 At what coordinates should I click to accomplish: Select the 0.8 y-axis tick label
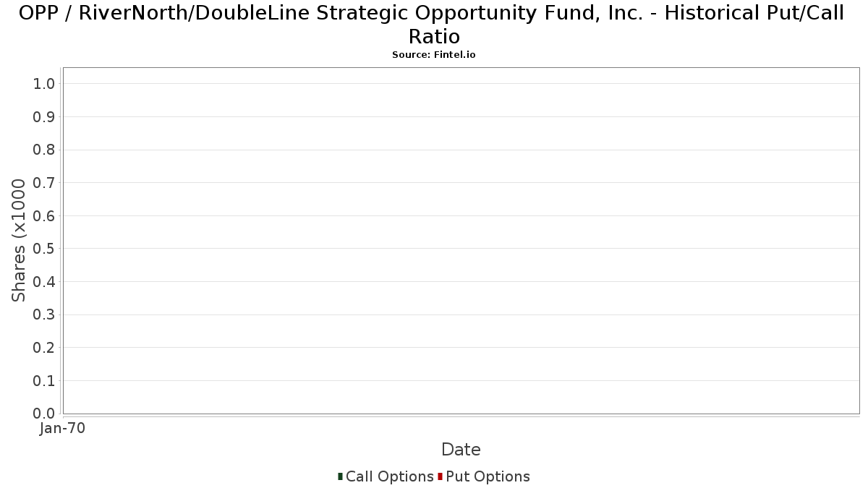click(x=44, y=150)
